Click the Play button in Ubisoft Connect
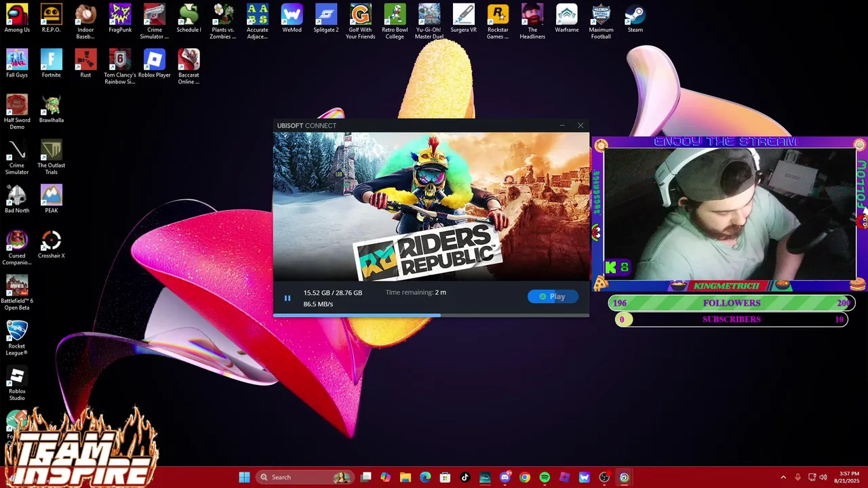The image size is (868, 488). click(x=553, y=296)
